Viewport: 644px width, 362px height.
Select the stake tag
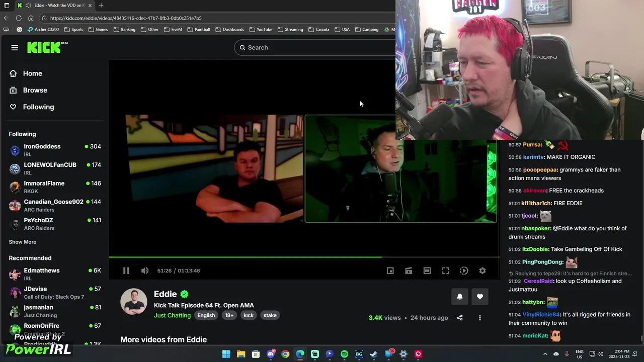click(x=270, y=315)
